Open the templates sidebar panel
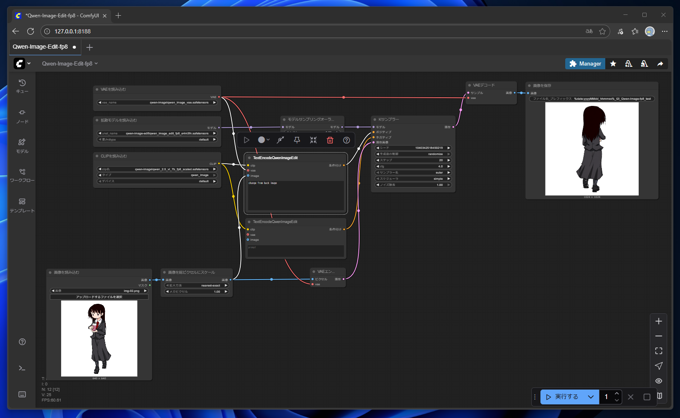 (22, 205)
